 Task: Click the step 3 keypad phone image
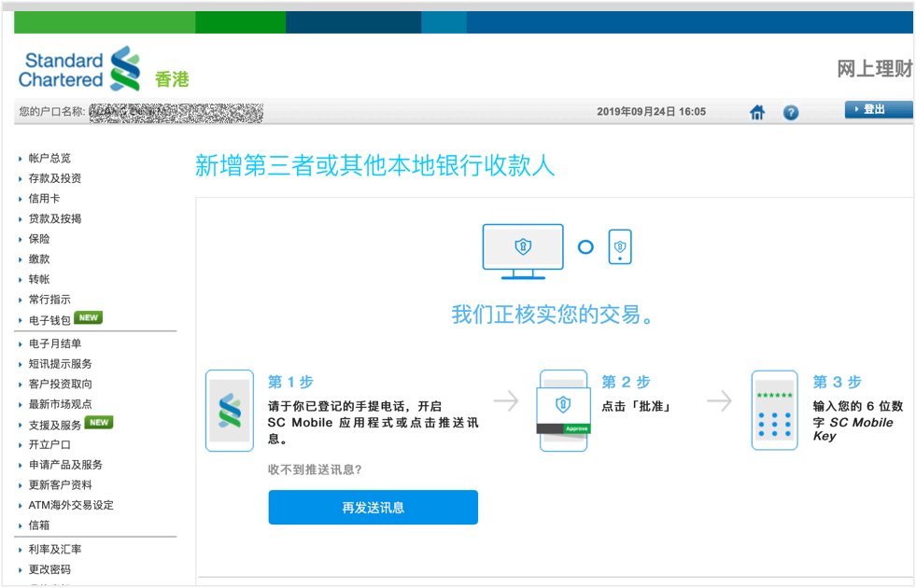point(775,411)
